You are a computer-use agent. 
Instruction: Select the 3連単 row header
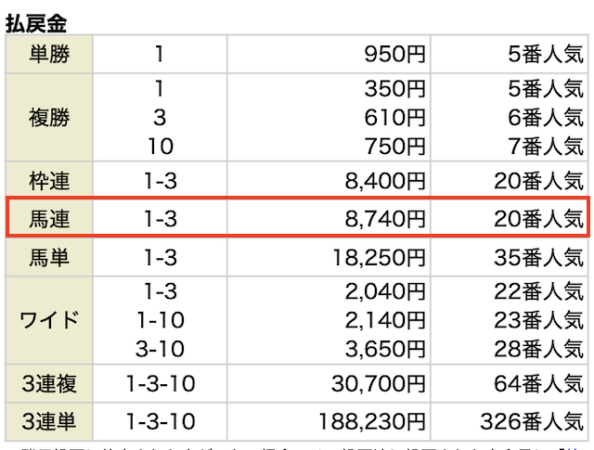tap(49, 421)
